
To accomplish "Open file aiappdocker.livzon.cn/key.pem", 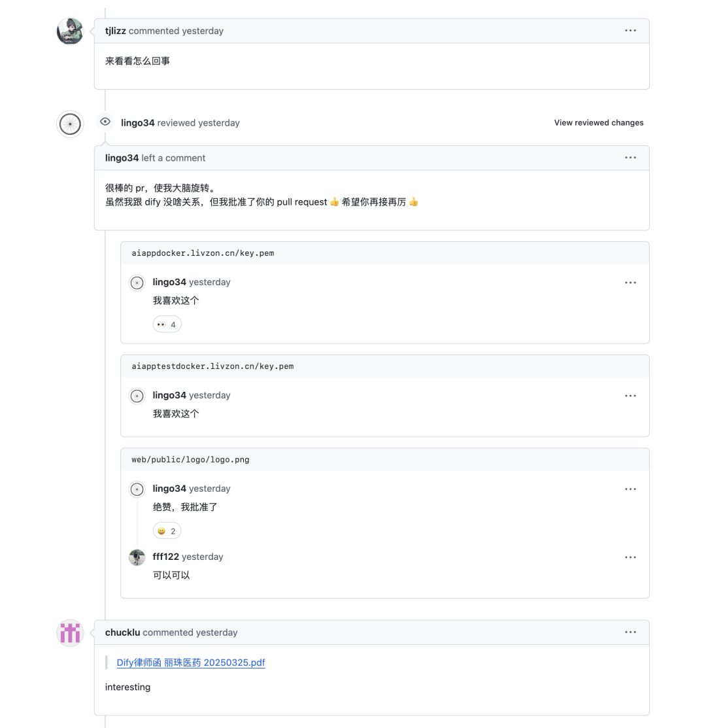I will click(x=203, y=253).
